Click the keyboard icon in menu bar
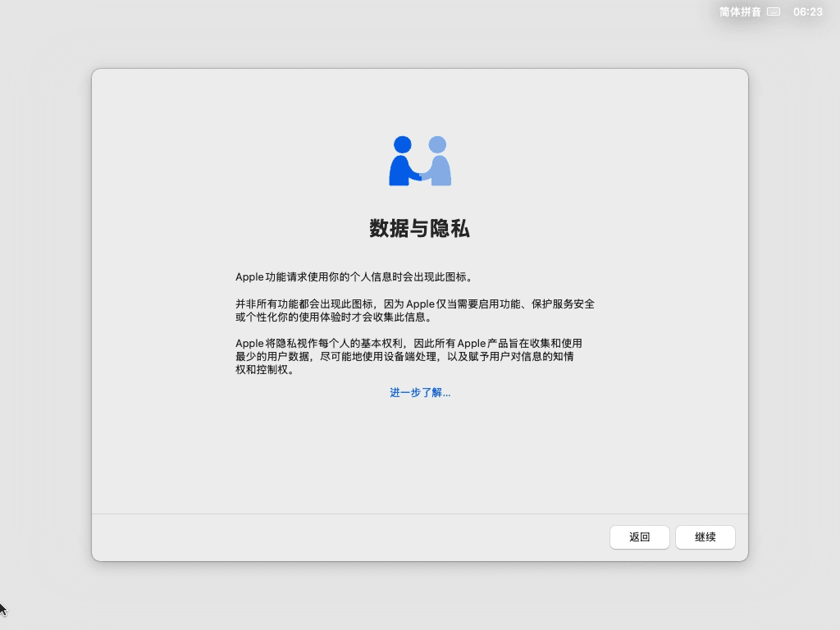The image size is (840, 630). coord(774,11)
